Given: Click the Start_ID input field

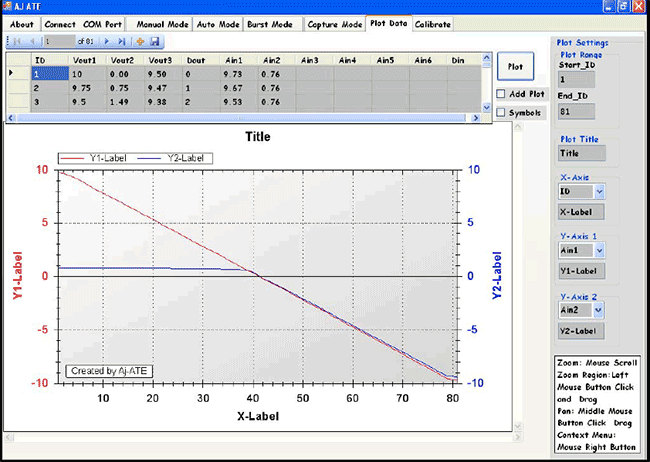Looking at the screenshot, I should click(x=577, y=79).
